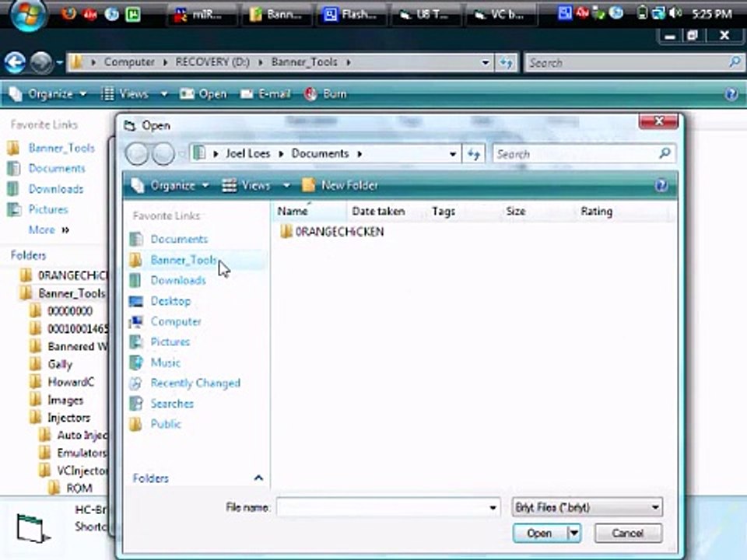Switch to the Flash... taskbar button

[x=352, y=15]
